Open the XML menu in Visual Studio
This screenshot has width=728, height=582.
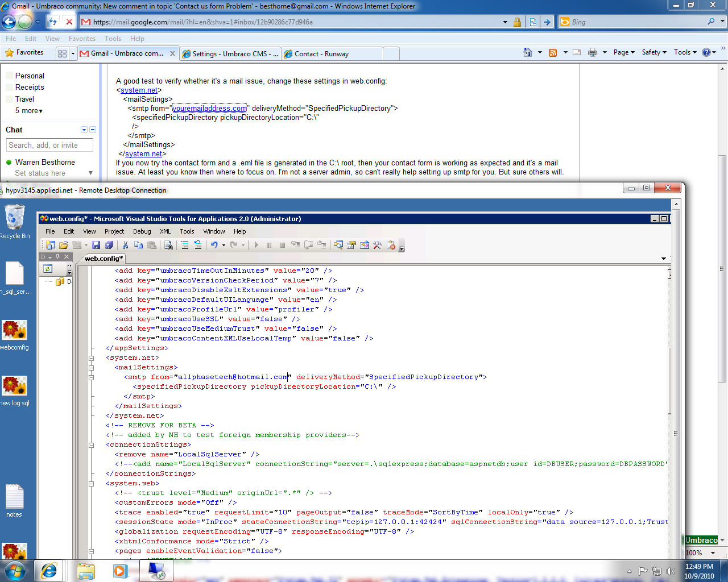pyautogui.click(x=166, y=231)
